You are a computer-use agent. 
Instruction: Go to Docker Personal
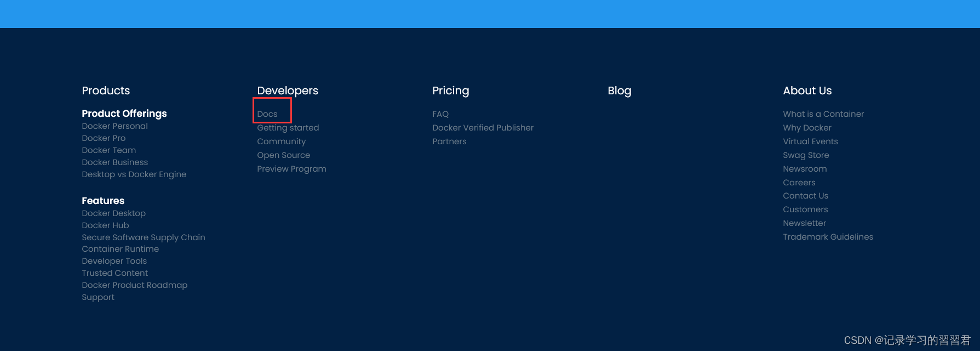(x=115, y=126)
